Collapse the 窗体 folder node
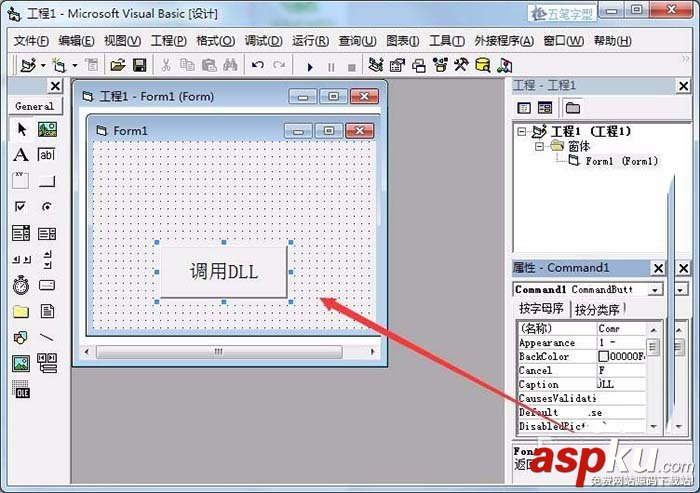The image size is (700, 493). click(x=539, y=146)
